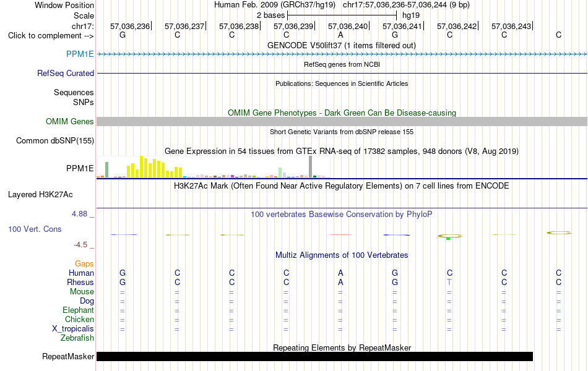588x371 pixels.
Task: Click '100 vertebrates Basewise Conservation by PhyloP' title
Action: click(x=341, y=215)
